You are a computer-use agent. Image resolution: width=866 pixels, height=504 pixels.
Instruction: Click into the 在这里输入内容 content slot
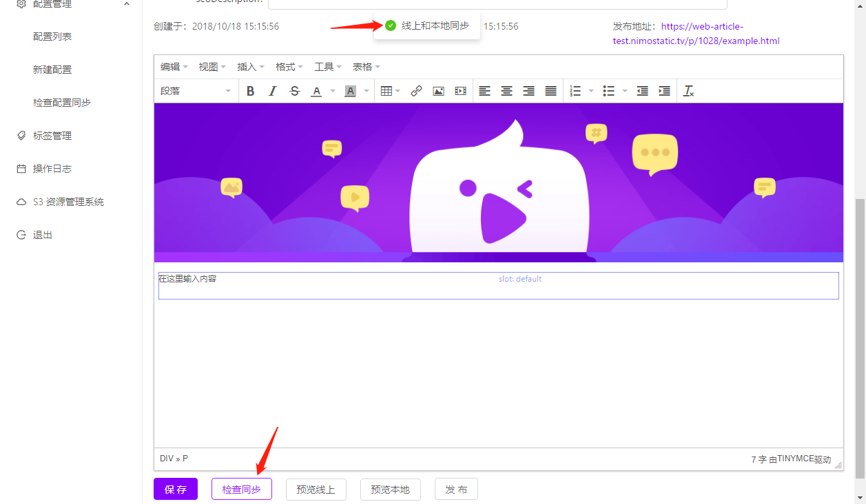tap(499, 286)
